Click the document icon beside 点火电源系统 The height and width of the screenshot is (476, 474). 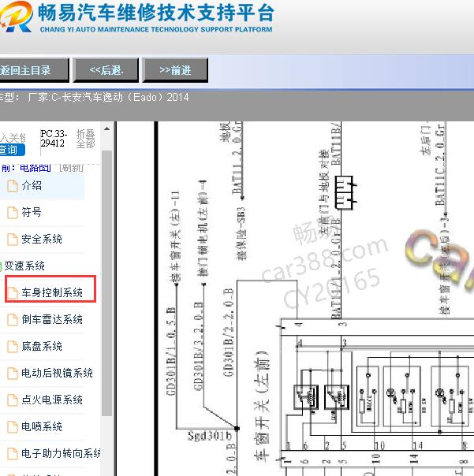click(x=13, y=400)
